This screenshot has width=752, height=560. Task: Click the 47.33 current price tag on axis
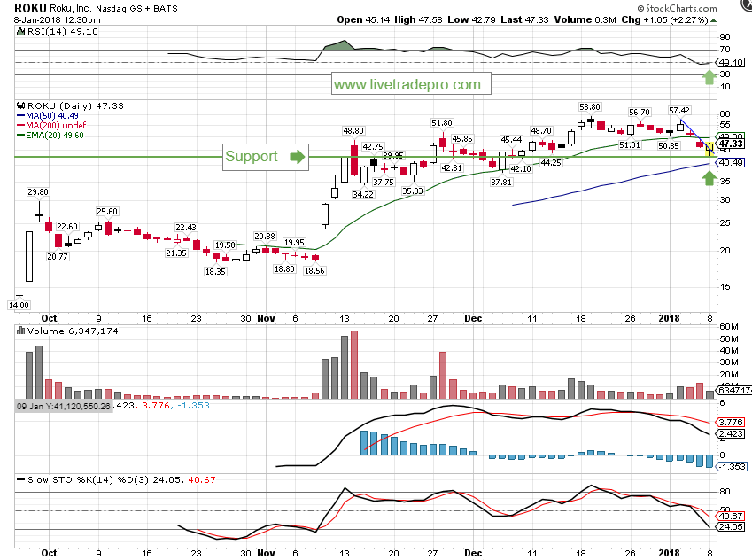click(x=731, y=144)
